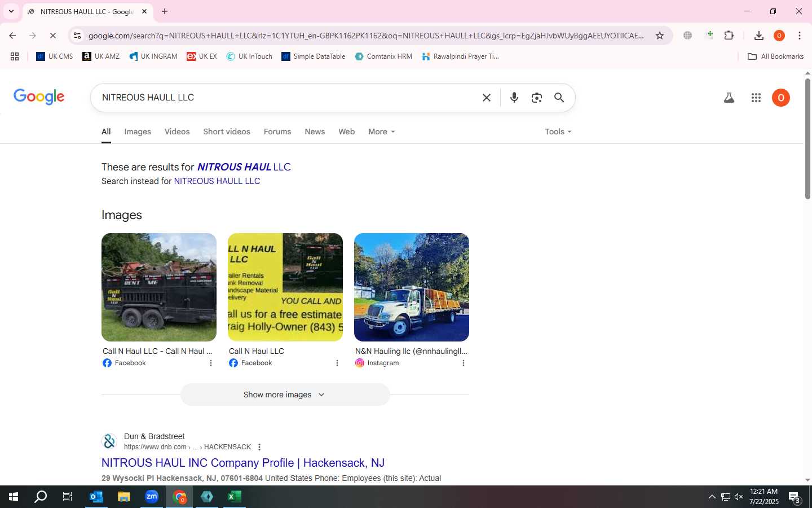Open the UK INGRAM bookmark

click(x=153, y=56)
